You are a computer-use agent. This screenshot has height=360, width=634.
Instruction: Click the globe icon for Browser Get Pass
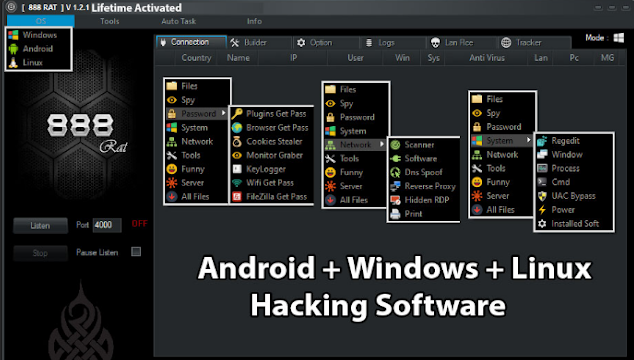click(x=237, y=127)
